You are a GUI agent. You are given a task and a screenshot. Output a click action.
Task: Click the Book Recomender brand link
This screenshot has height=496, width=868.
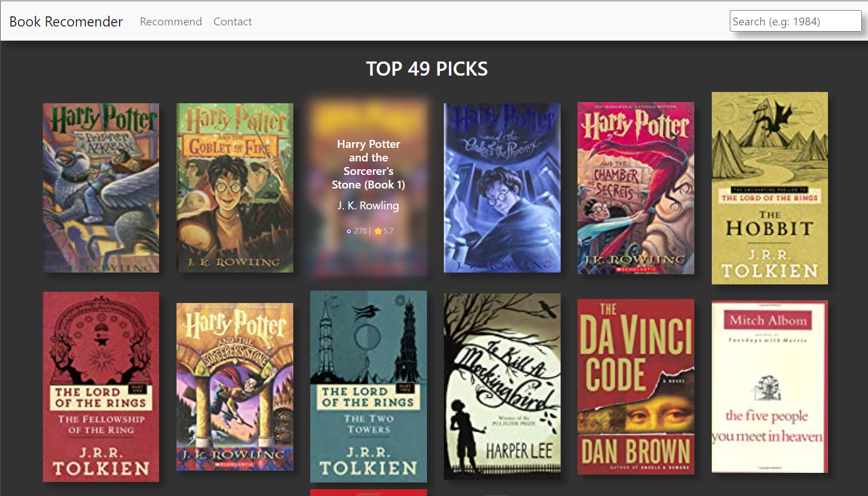66,21
